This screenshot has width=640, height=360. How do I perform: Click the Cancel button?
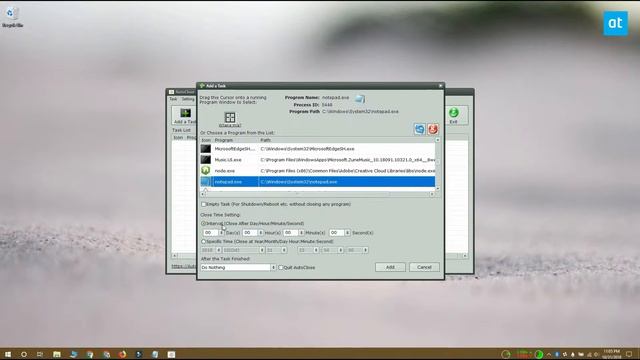coord(424,267)
